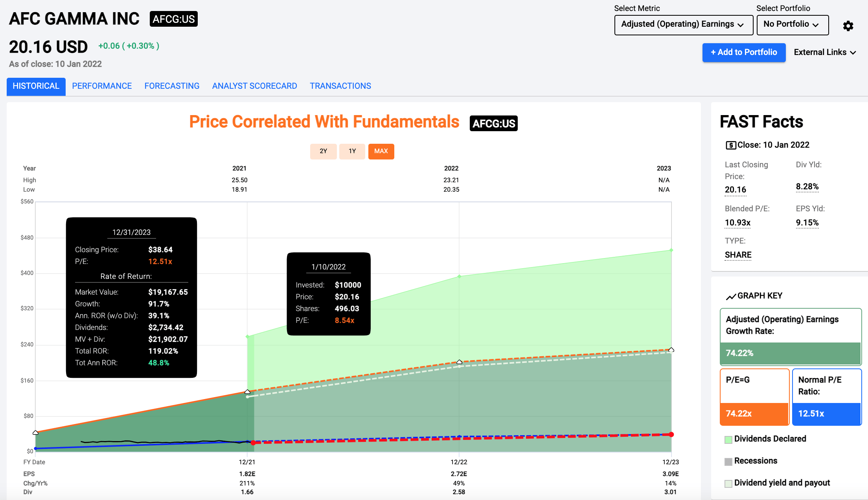
Task: Click the dollar-sign icon beside Close date
Action: (730, 145)
